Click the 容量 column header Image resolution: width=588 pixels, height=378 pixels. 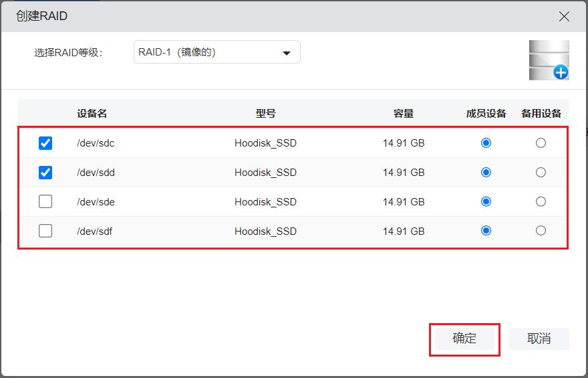(404, 114)
